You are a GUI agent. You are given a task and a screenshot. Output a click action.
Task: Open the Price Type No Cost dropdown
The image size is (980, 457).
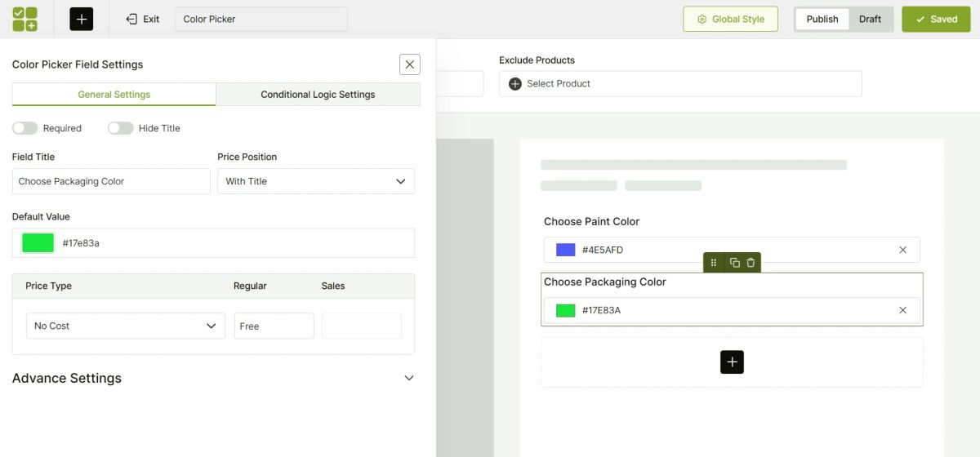point(125,326)
